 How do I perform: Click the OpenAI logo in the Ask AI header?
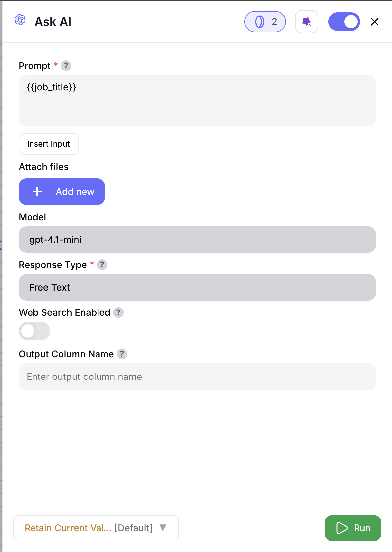pyautogui.click(x=20, y=21)
